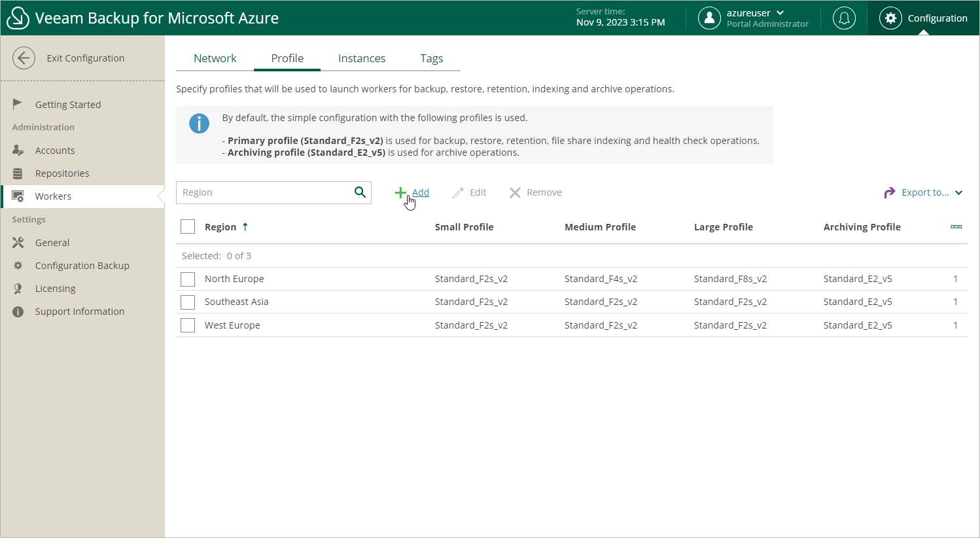The image size is (980, 538).
Task: Open the Export to dropdown arrow
Action: (x=958, y=192)
